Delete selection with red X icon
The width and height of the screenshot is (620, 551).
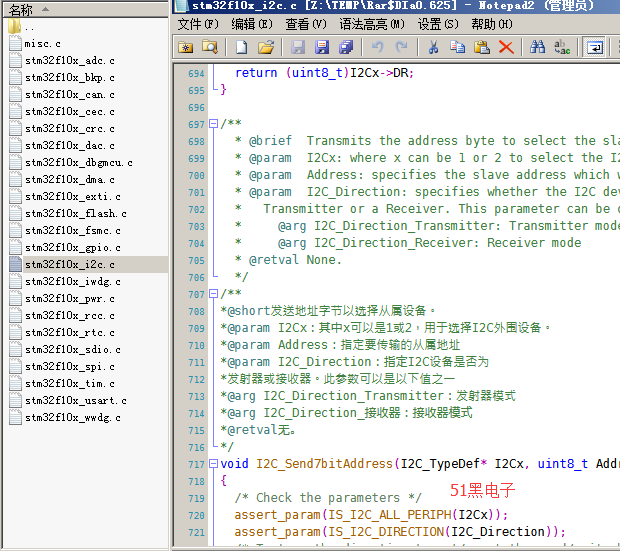(x=506, y=47)
